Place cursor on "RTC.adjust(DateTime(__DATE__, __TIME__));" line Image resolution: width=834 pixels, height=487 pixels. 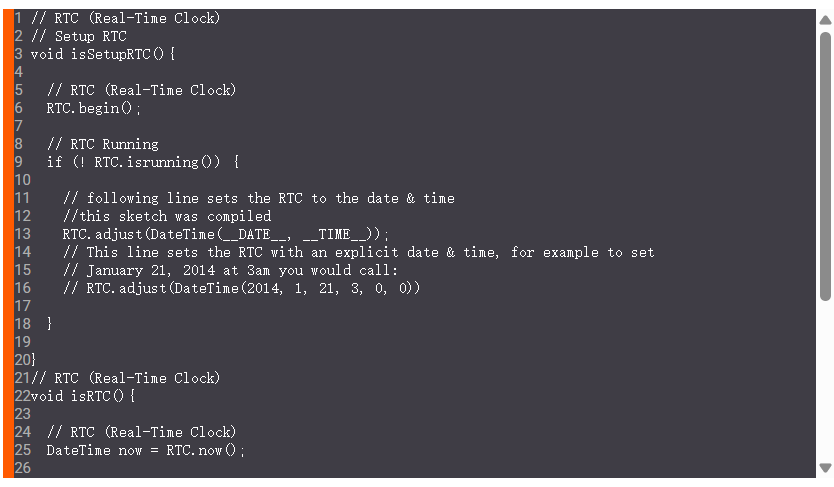point(225,234)
